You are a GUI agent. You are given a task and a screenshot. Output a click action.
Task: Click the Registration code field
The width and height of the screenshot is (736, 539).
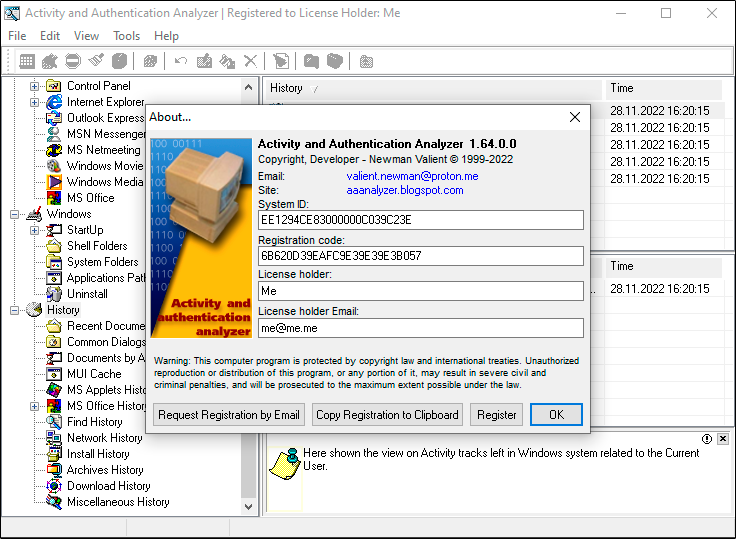coord(421,256)
